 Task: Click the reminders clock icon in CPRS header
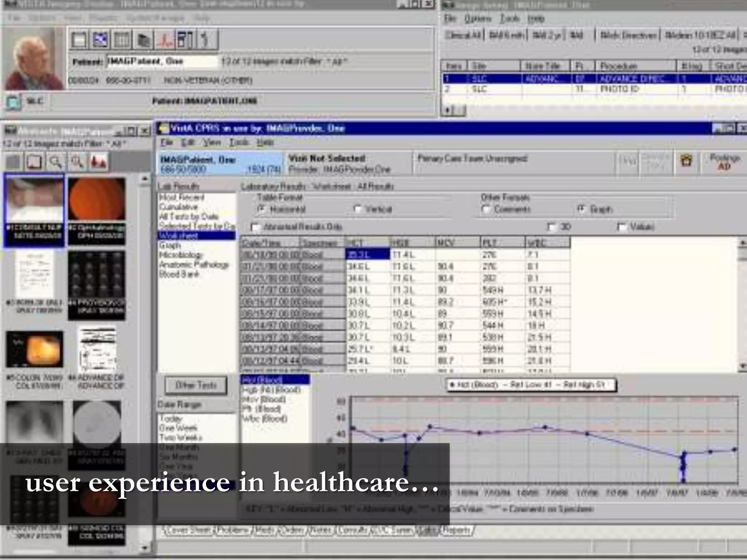(x=686, y=161)
